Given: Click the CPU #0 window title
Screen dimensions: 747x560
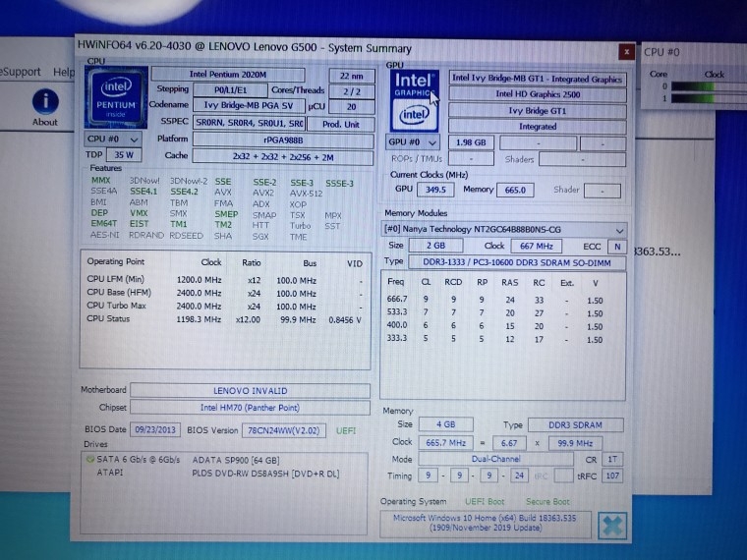Looking at the screenshot, I should pyautogui.click(x=661, y=52).
